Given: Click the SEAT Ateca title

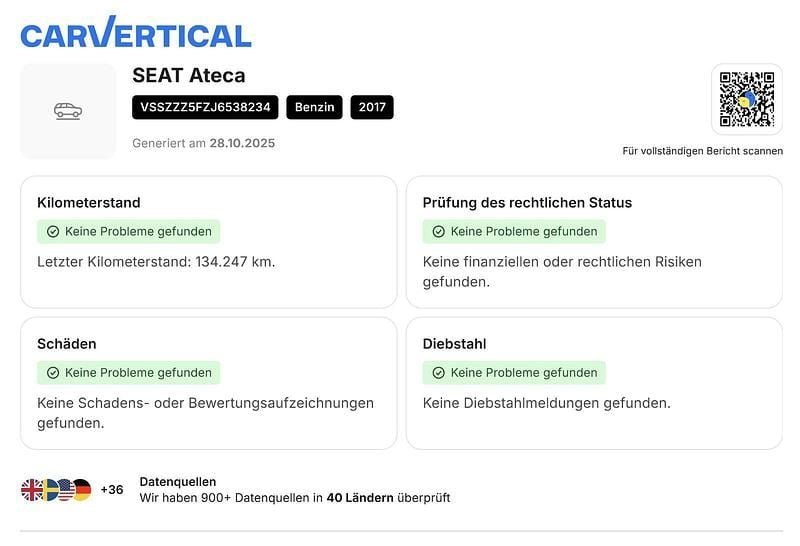Looking at the screenshot, I should coord(188,75).
